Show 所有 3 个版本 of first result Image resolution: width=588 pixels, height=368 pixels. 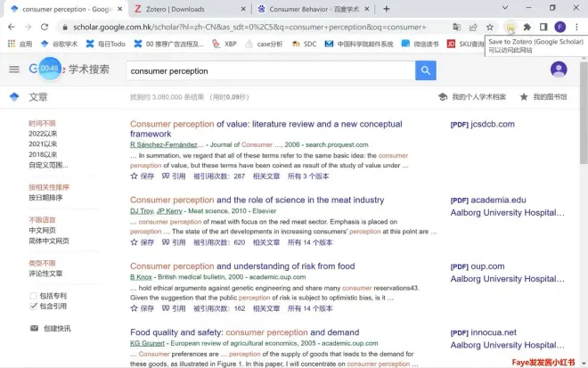tap(308, 176)
